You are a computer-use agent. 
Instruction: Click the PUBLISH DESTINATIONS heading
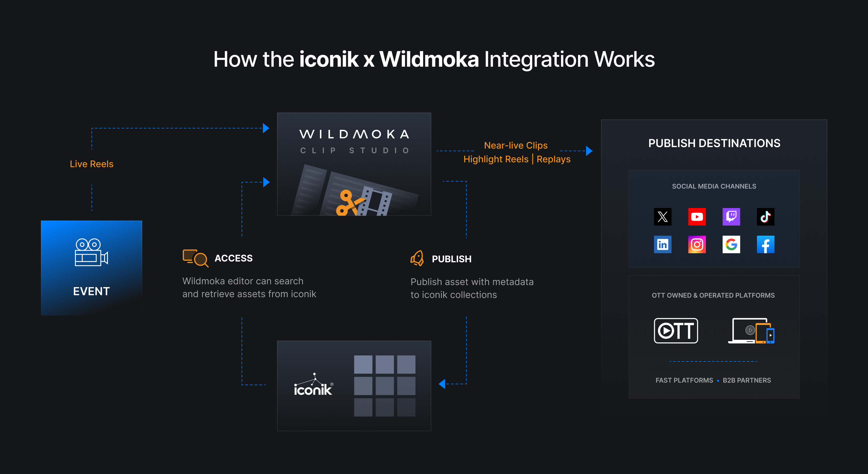[x=714, y=143]
